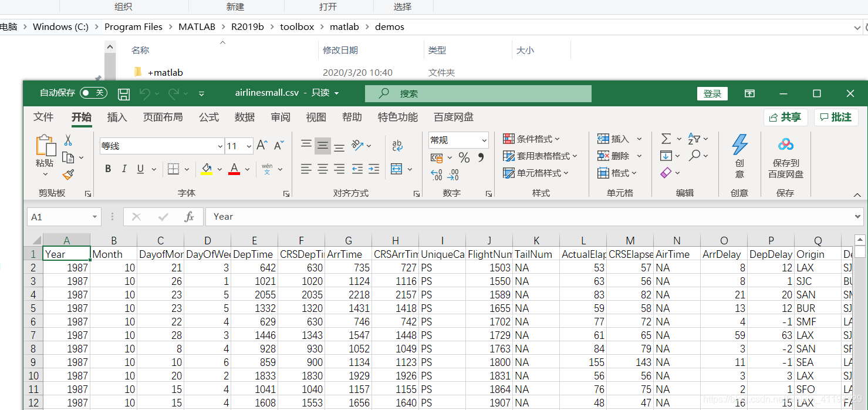Image resolution: width=868 pixels, height=410 pixels.
Task: Toggle the AutoSave switch
Action: 93,93
